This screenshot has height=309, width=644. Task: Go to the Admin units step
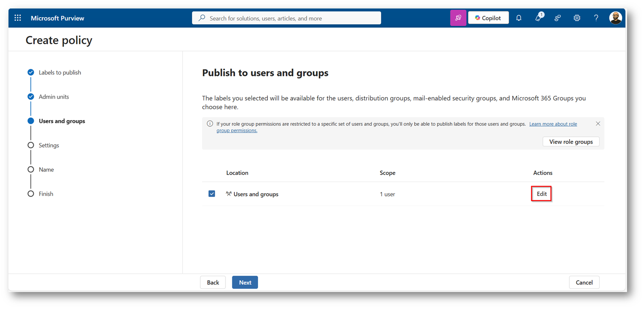[54, 97]
